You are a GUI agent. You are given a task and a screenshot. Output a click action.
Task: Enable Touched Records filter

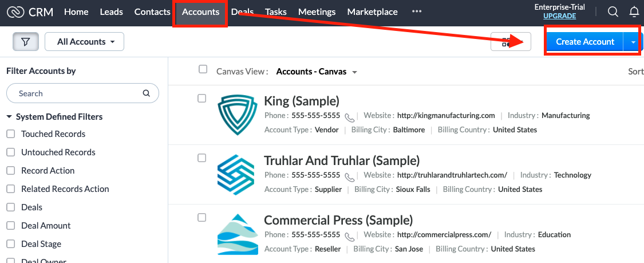tap(11, 134)
